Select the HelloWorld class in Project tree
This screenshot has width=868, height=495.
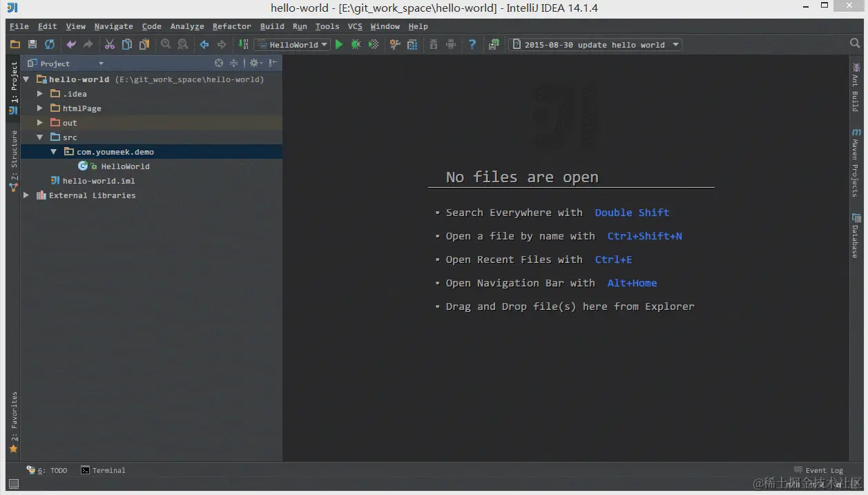click(125, 166)
